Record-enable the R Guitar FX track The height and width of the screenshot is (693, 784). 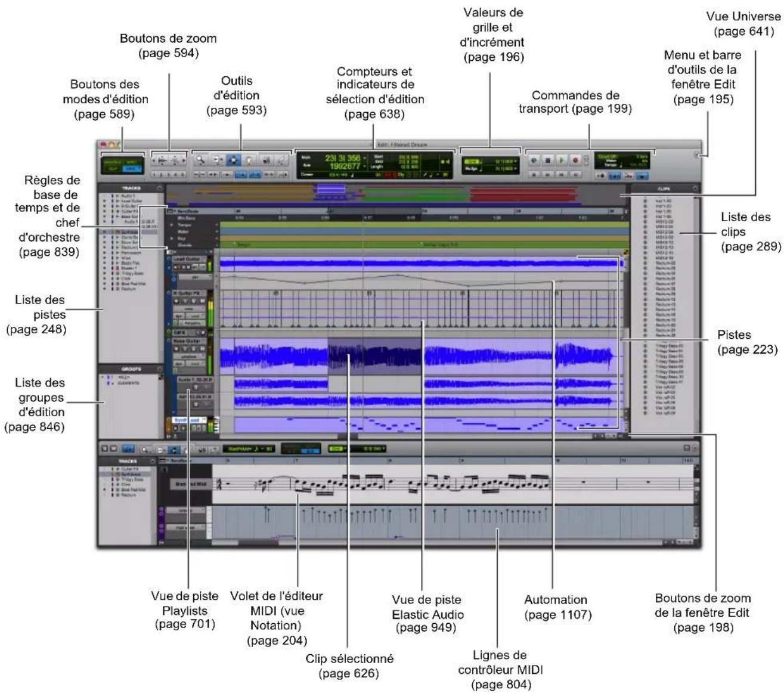click(x=176, y=301)
